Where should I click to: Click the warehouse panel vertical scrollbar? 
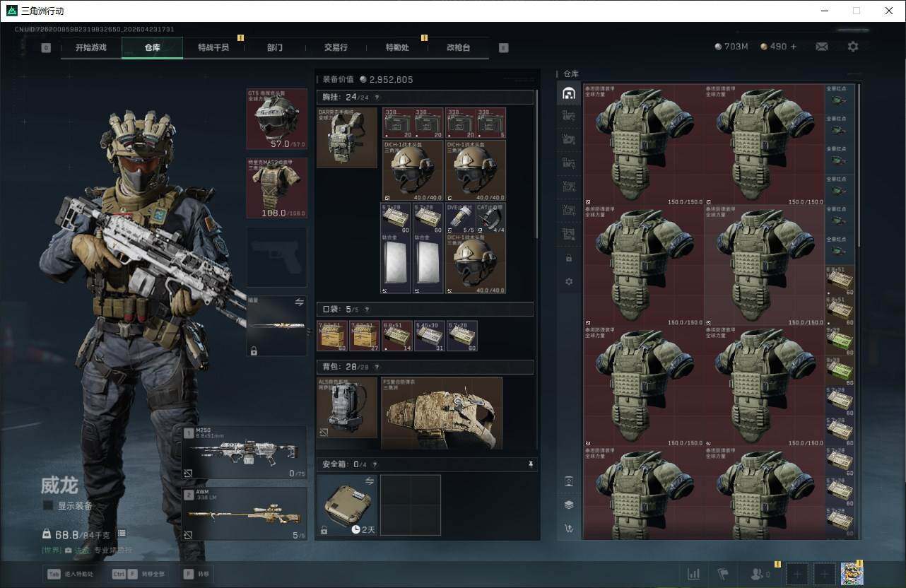click(859, 165)
